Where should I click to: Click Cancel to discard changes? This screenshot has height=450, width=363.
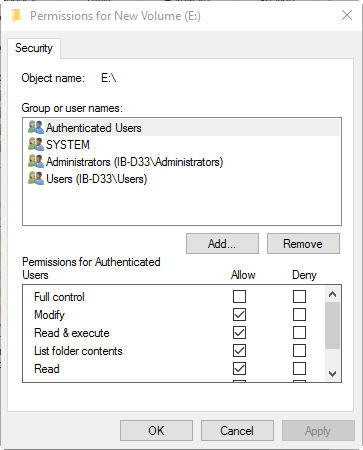point(237,431)
